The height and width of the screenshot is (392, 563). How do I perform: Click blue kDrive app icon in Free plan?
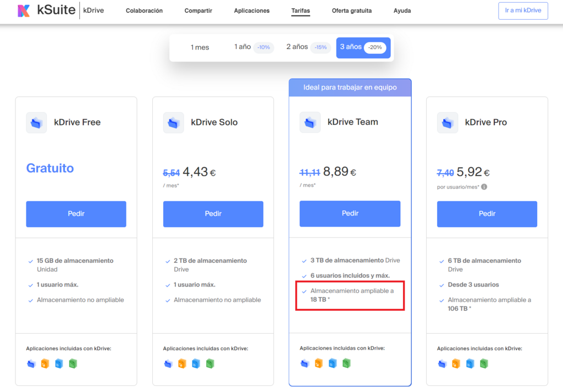tap(31, 363)
